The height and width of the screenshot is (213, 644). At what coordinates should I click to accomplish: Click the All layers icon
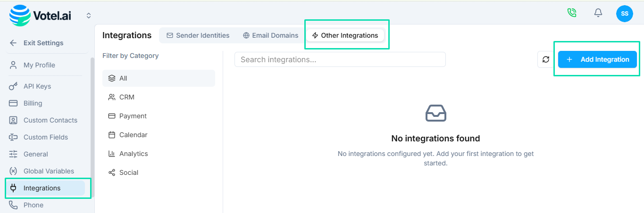[112, 78]
